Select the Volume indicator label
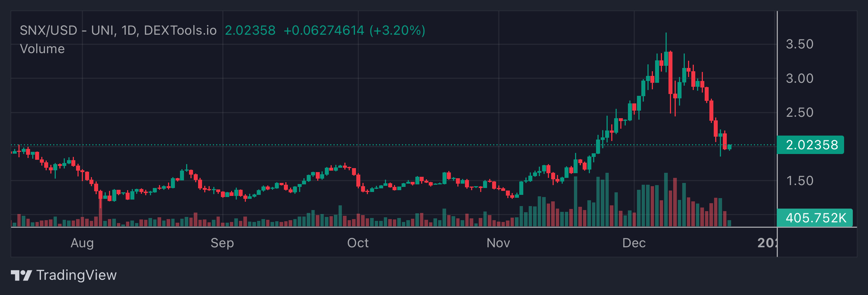Screen dimensions: 868x295 pyautogui.click(x=42, y=49)
